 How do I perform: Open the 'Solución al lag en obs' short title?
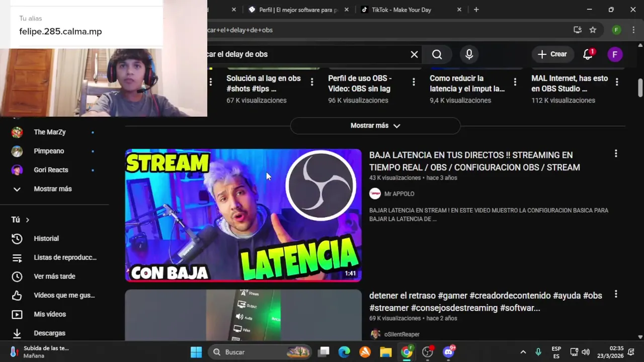point(264,83)
